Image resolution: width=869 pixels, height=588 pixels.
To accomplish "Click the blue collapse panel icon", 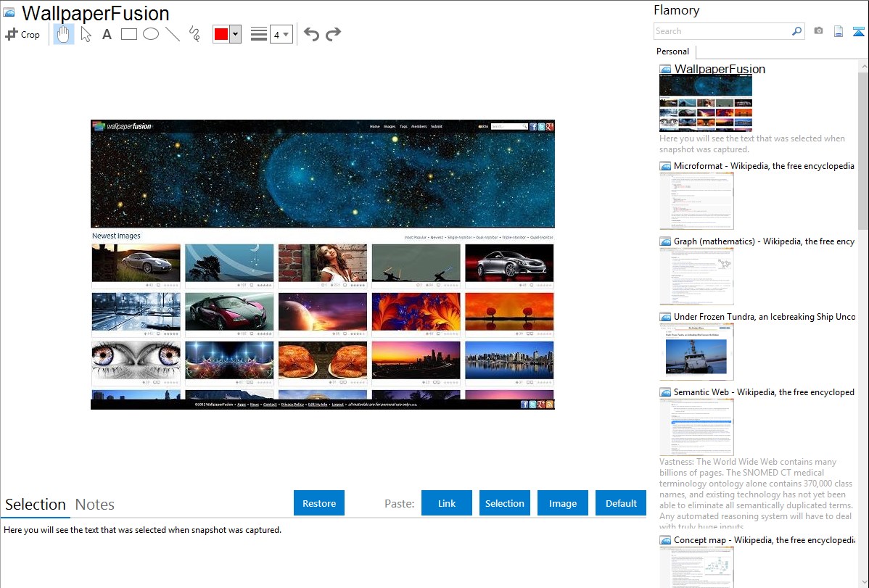I will pyautogui.click(x=858, y=31).
